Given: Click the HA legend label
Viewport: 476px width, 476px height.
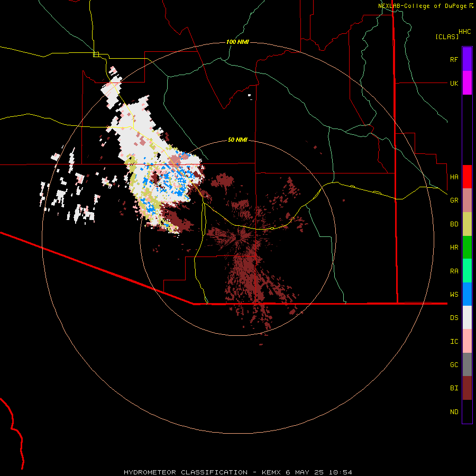Looking at the screenshot, I should (454, 177).
